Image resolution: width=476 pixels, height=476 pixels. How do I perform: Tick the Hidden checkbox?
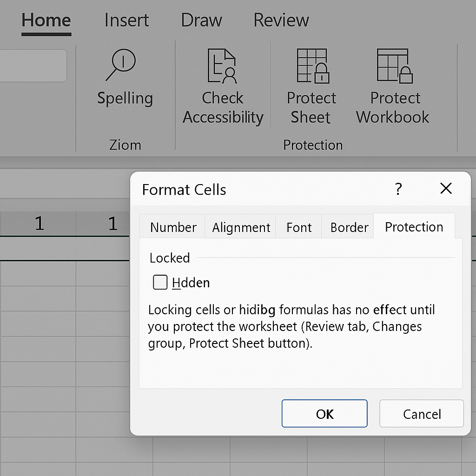point(160,282)
